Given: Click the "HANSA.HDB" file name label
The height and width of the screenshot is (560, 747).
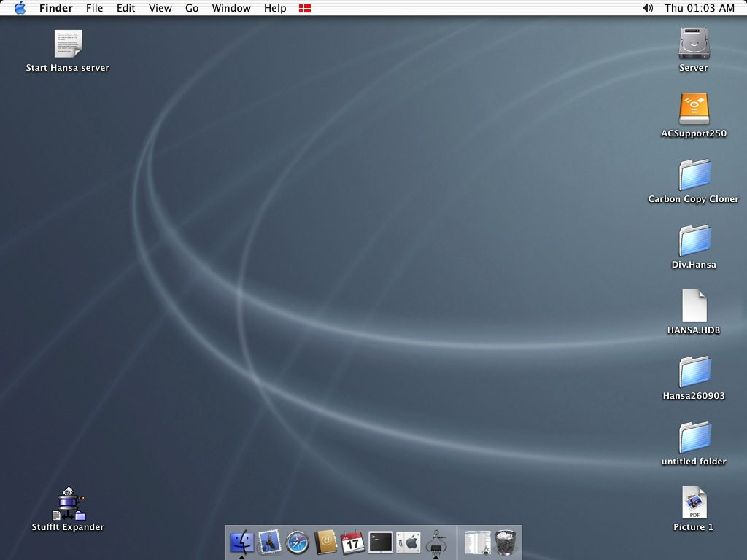Looking at the screenshot, I should tap(694, 330).
